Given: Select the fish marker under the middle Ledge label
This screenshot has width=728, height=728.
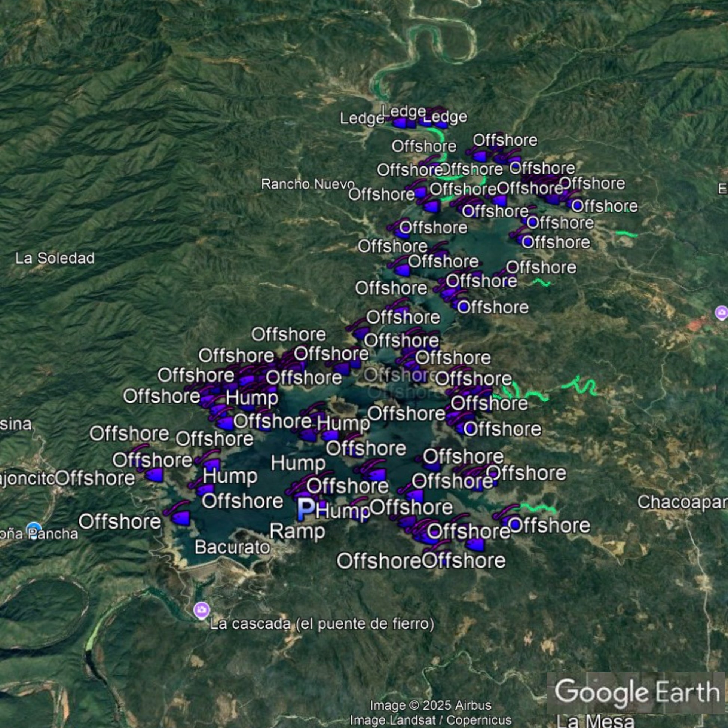Looking at the screenshot, I should point(400,123).
